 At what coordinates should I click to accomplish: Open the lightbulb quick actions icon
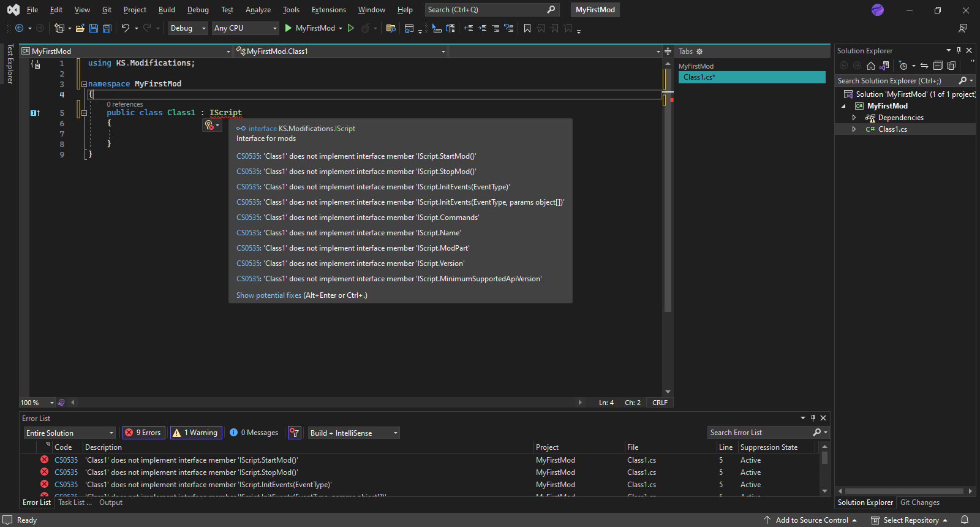click(209, 125)
